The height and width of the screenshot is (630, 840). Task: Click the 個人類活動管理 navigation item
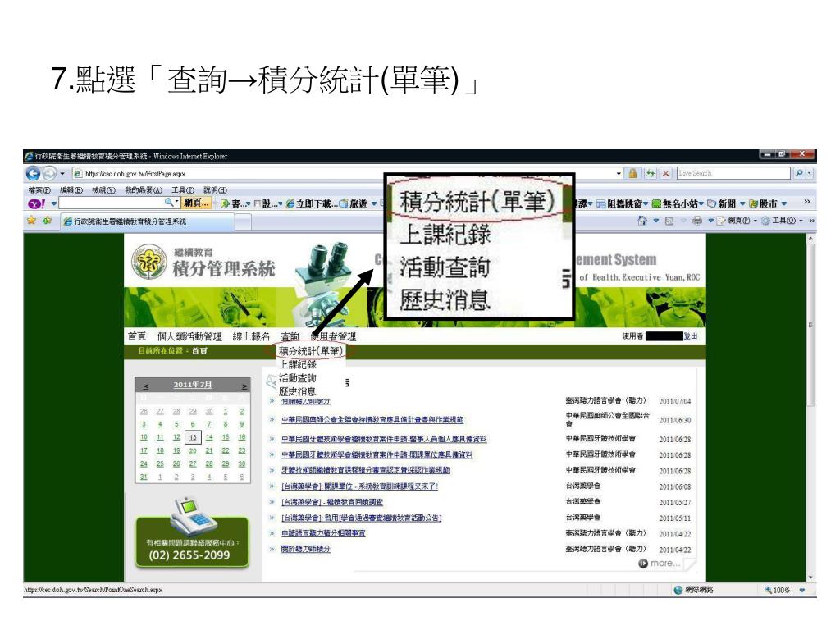(x=189, y=336)
